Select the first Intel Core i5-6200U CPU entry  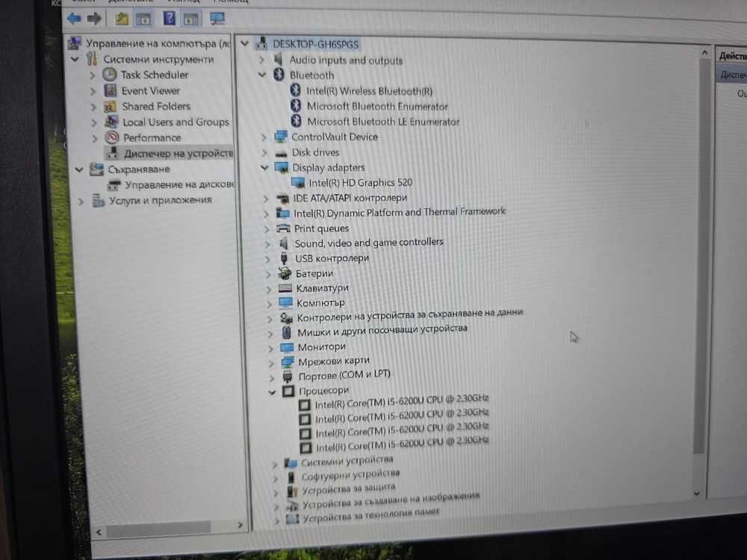pyautogui.click(x=402, y=402)
